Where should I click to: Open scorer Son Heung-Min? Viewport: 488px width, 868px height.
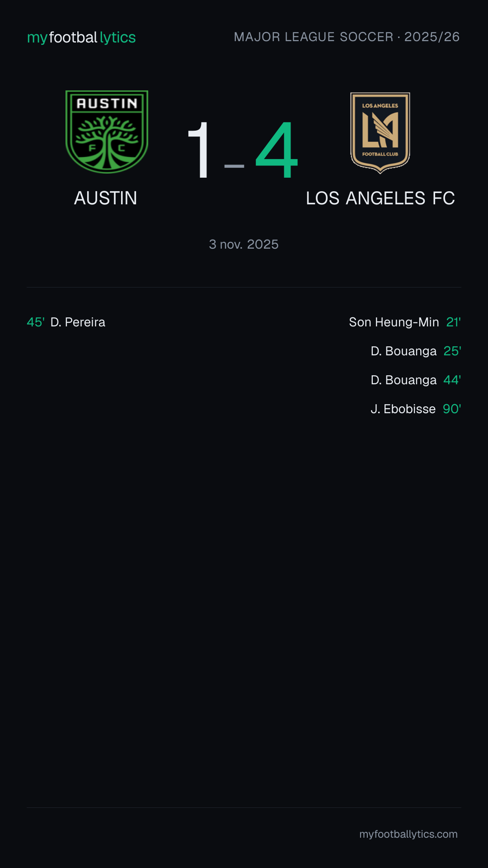(394, 322)
